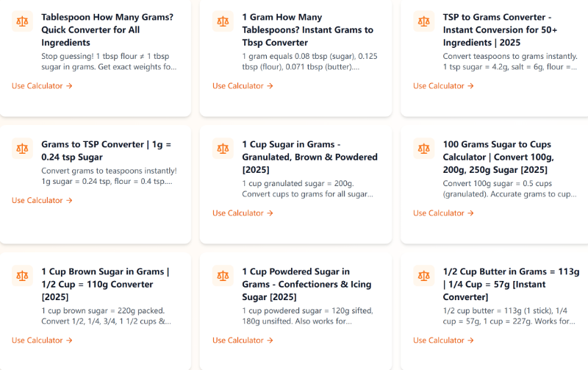Open Use Calculator for 1 Cup Brown Sugar
Image resolution: width=588 pixels, height=370 pixels.
42,341
